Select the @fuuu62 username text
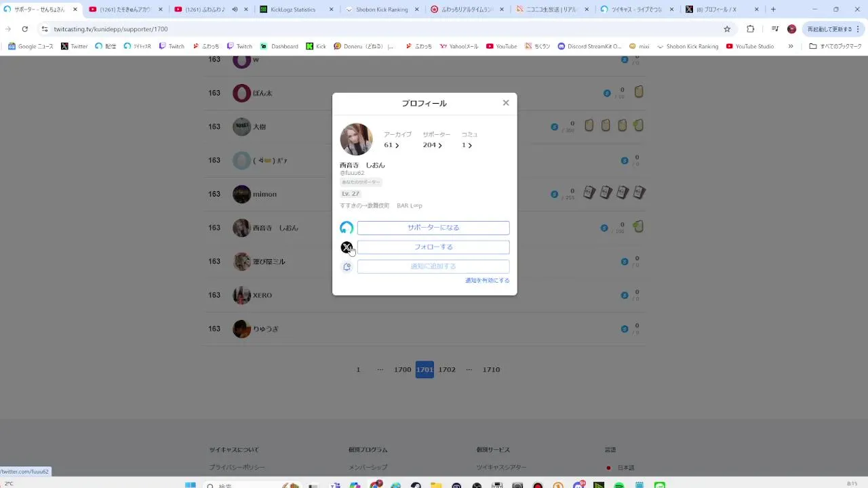 352,173
